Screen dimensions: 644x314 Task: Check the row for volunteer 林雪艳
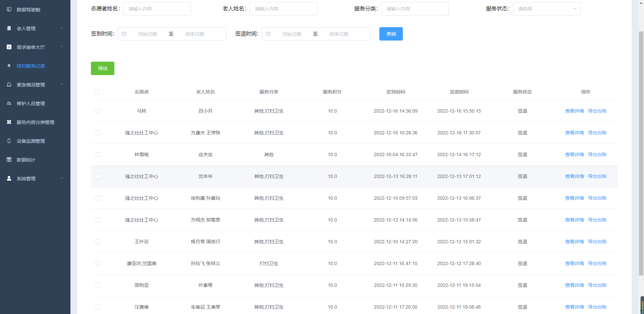pyautogui.click(x=98, y=154)
